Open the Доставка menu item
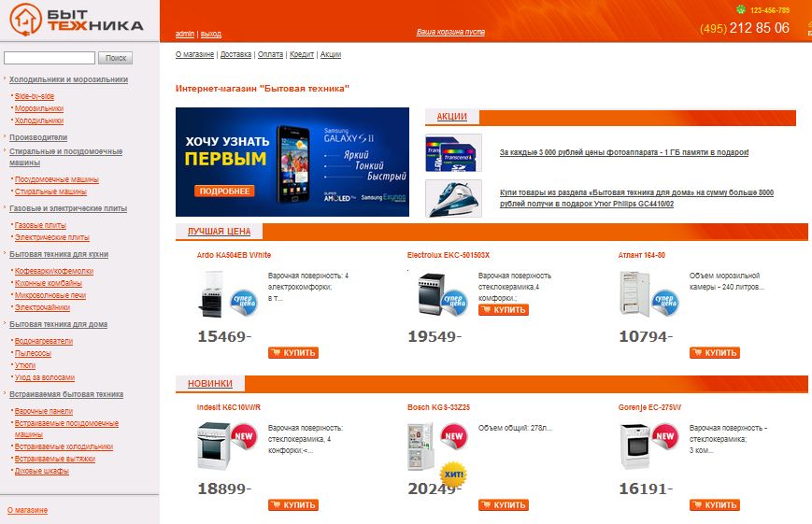This screenshot has width=812, height=524. pos(235,54)
